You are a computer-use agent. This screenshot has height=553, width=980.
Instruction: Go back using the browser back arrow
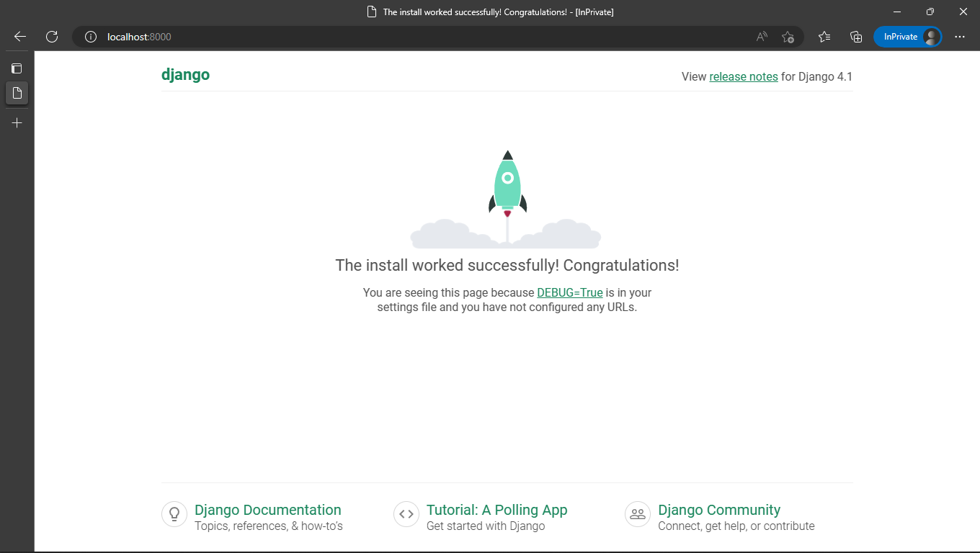(20, 37)
